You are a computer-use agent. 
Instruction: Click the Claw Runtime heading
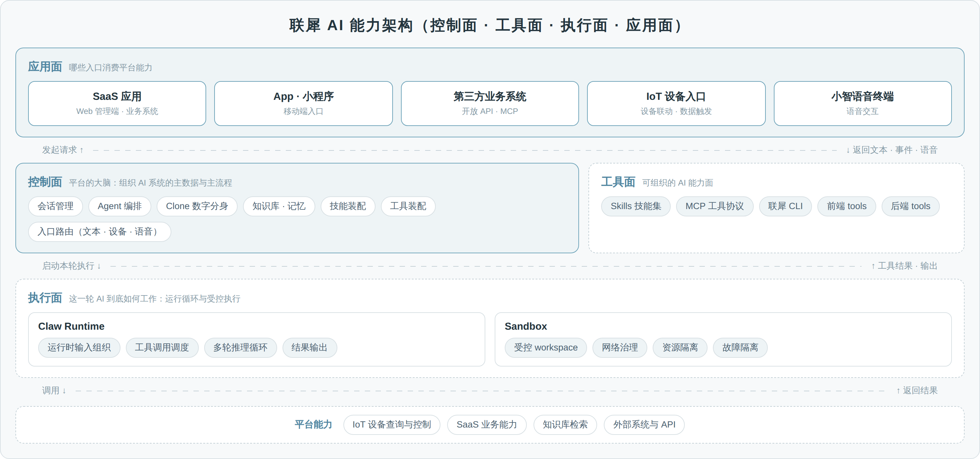click(x=71, y=326)
